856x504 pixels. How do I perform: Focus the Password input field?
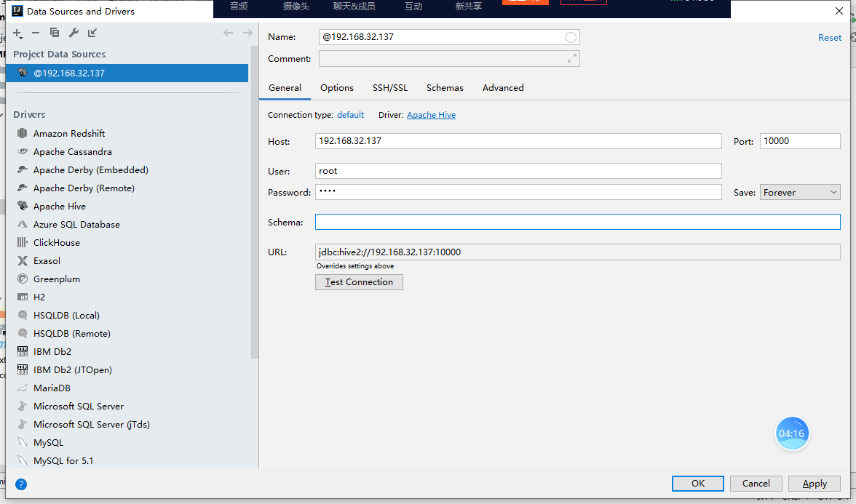coord(518,192)
